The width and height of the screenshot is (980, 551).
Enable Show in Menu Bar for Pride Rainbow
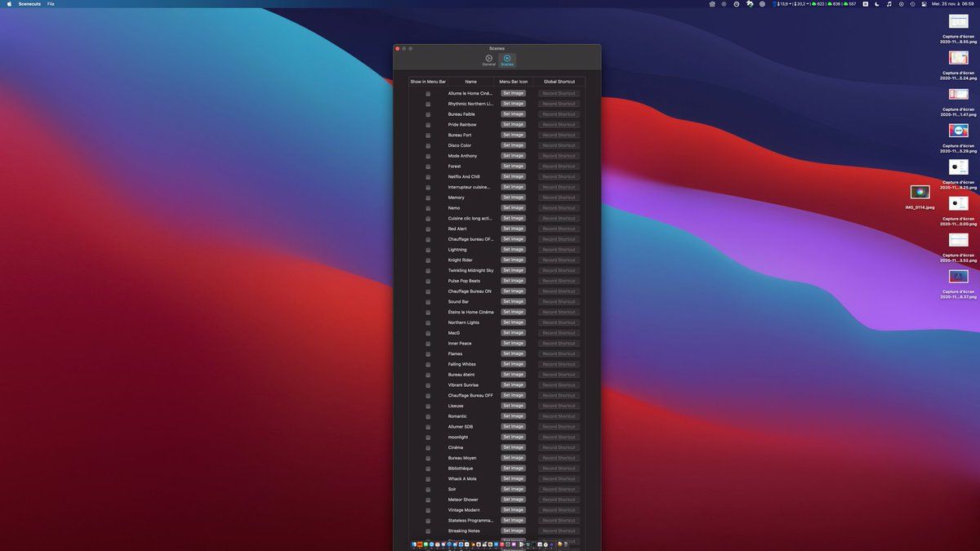(428, 125)
